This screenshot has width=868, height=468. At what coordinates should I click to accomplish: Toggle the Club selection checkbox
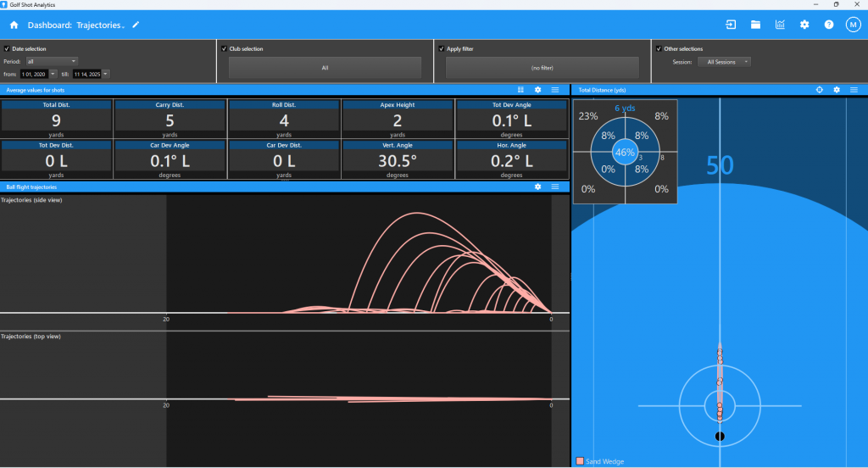point(224,49)
